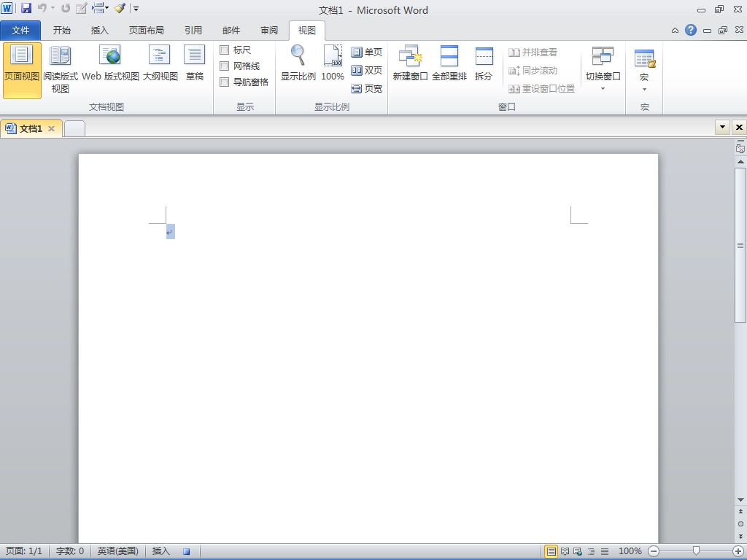Click 页面: 1/1 in status bar
Viewport: 747px width, 560px height.
24,551
